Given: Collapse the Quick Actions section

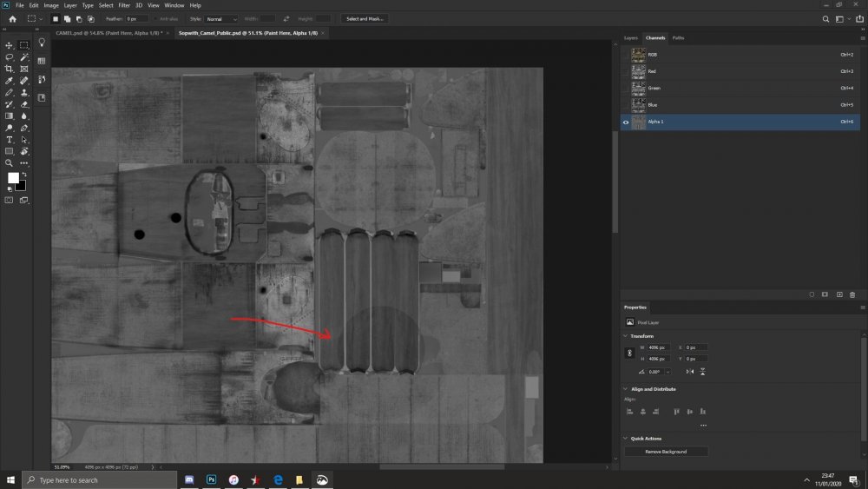Looking at the screenshot, I should tap(626, 439).
